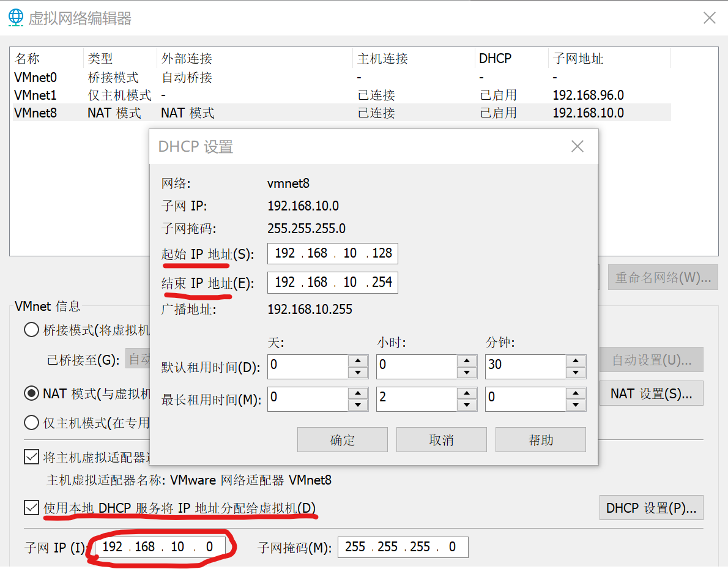
Task: Toggle 将主机虚拟适配器 connect checkbox
Action: coord(31,457)
